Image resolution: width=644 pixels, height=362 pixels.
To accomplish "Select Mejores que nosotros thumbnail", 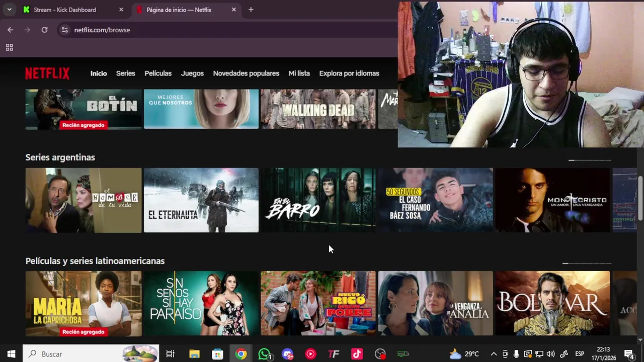I will click(201, 109).
